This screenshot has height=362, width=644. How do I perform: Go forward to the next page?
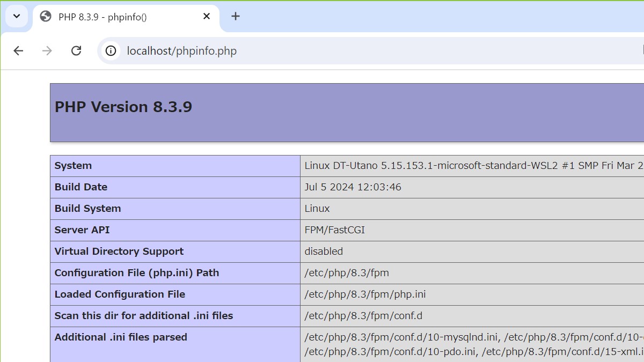click(x=47, y=51)
